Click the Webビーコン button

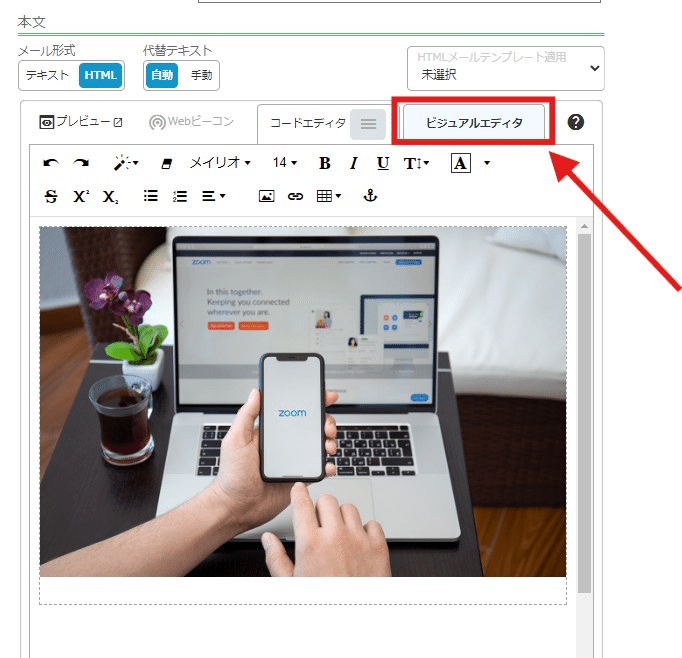[x=191, y=122]
